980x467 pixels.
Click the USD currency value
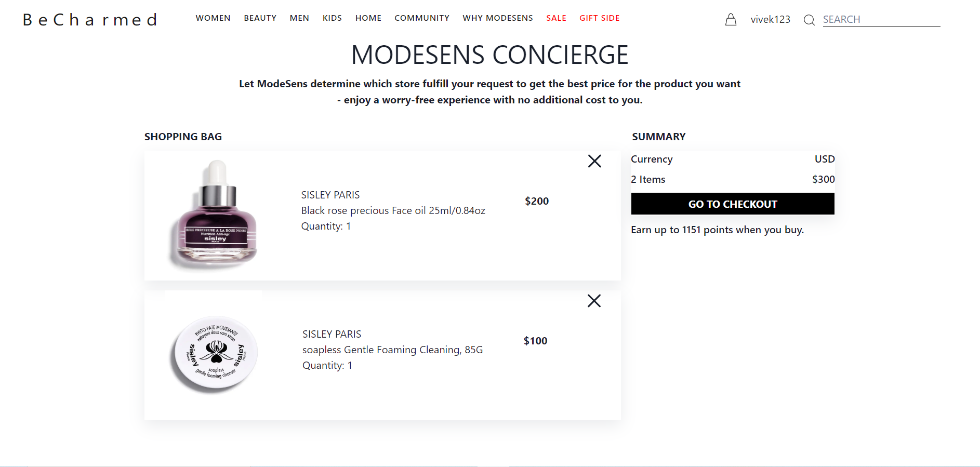tap(825, 159)
